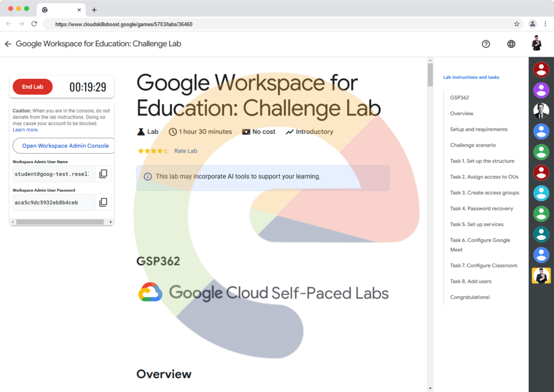Click the GSP362 heading in main content
554x392 pixels.
click(158, 261)
